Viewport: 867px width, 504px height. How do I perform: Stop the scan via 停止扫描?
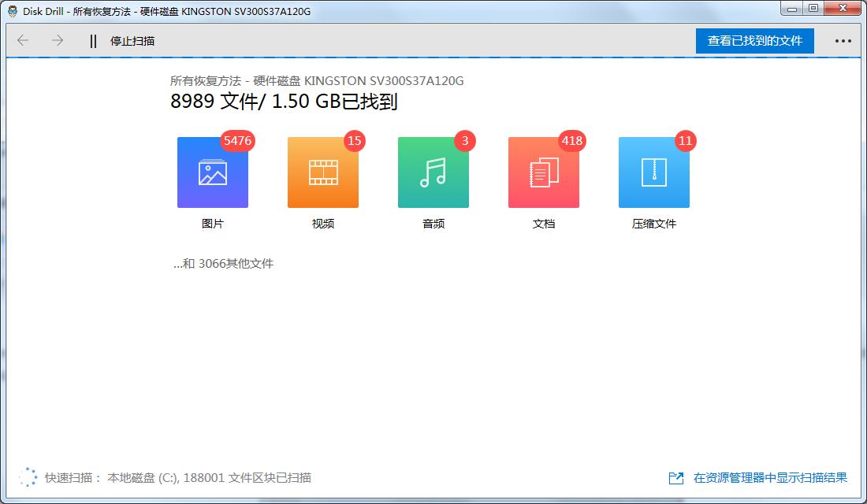click(x=132, y=41)
